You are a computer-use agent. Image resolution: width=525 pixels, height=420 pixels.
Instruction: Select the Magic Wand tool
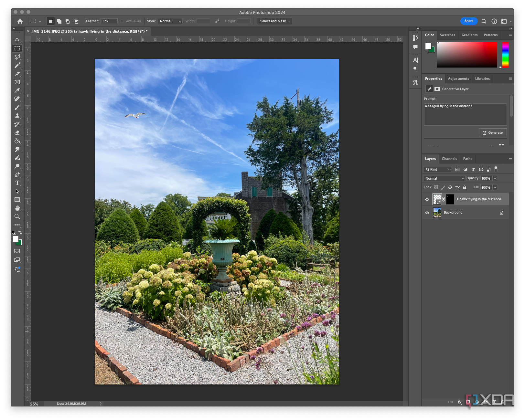point(17,65)
